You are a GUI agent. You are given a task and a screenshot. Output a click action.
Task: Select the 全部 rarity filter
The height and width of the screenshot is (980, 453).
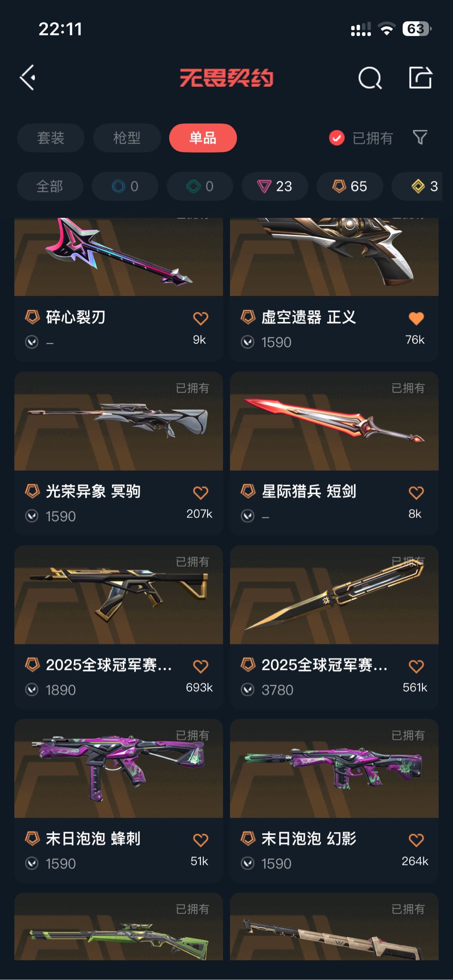pyautogui.click(x=50, y=186)
